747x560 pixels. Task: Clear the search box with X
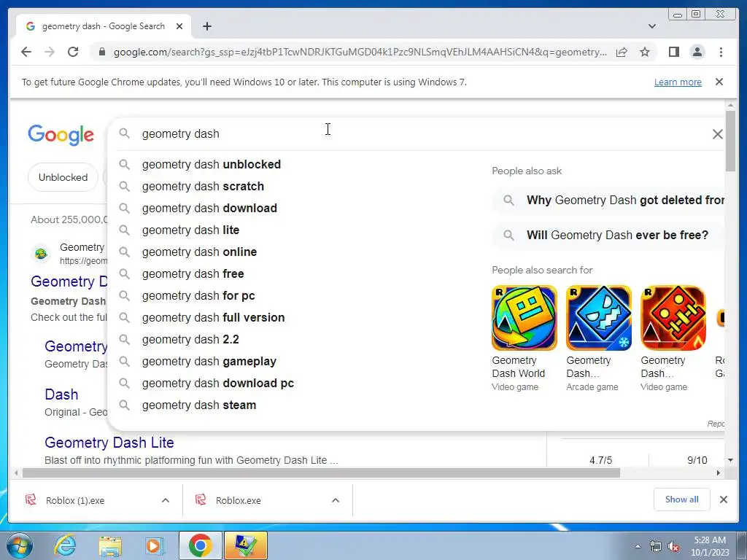718,134
